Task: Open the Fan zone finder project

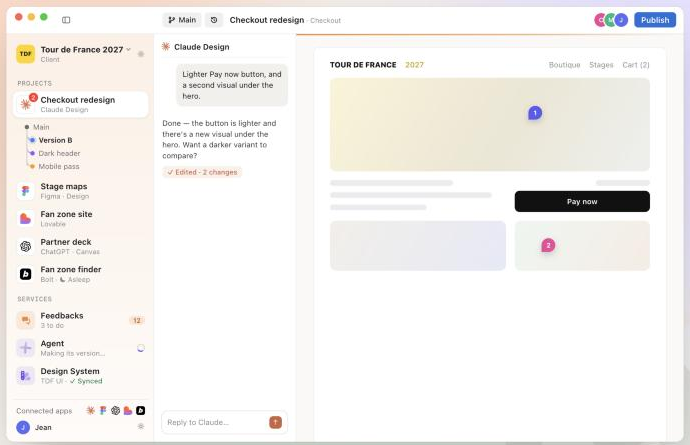Action: point(81,274)
